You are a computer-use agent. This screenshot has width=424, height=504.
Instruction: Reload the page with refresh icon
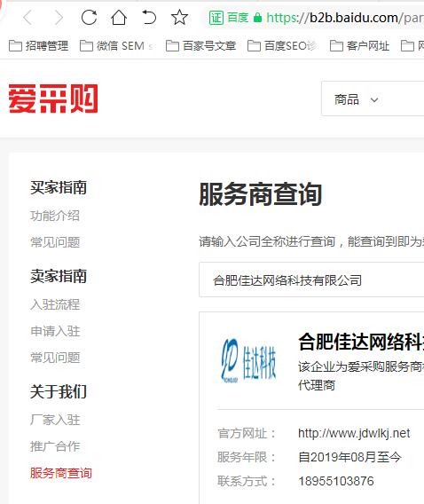89,18
